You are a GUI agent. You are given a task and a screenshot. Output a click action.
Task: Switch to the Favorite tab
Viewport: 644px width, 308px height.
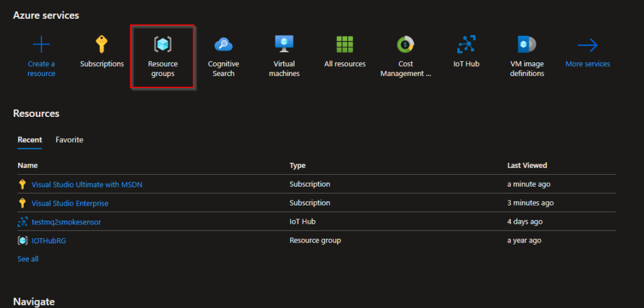[x=69, y=140]
